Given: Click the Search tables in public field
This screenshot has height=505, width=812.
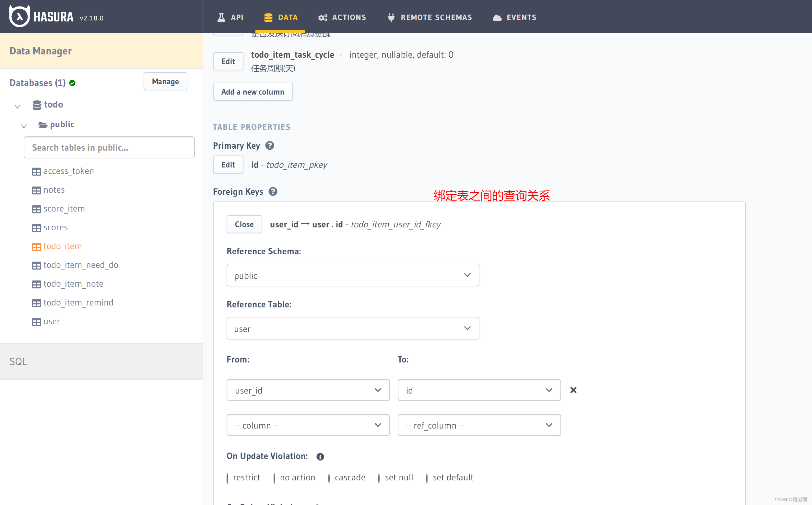Looking at the screenshot, I should tap(109, 147).
